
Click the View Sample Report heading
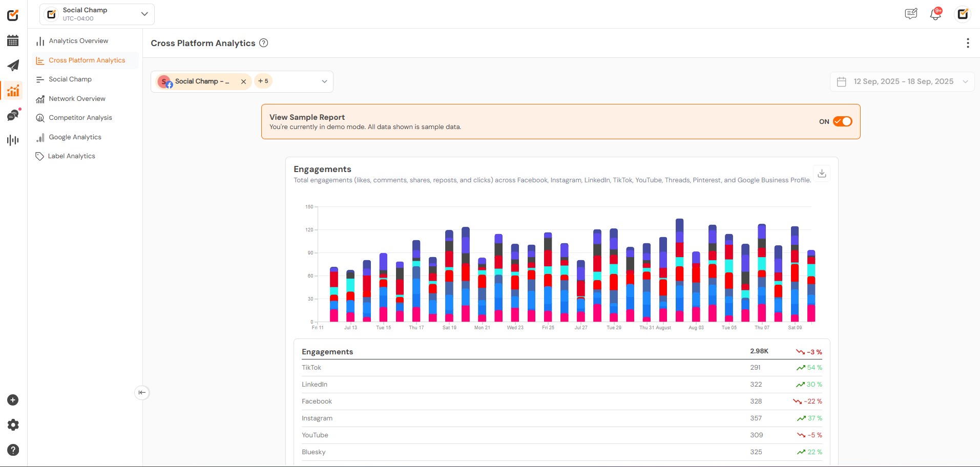307,117
